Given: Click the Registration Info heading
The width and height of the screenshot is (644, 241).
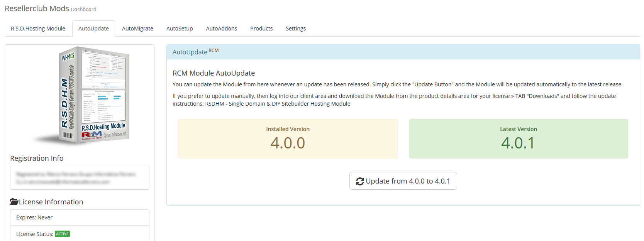Looking at the screenshot, I should pyautogui.click(x=37, y=158).
